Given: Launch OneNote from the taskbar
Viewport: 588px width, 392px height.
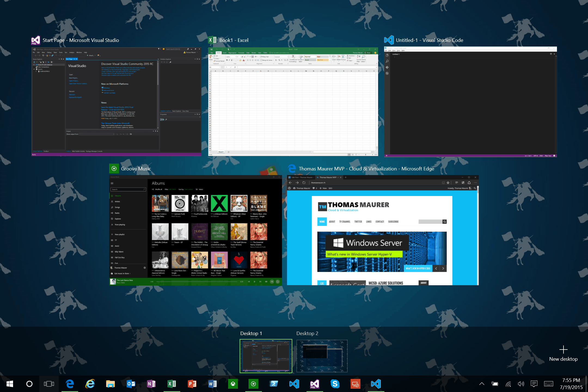Looking at the screenshot, I should [x=151, y=384].
